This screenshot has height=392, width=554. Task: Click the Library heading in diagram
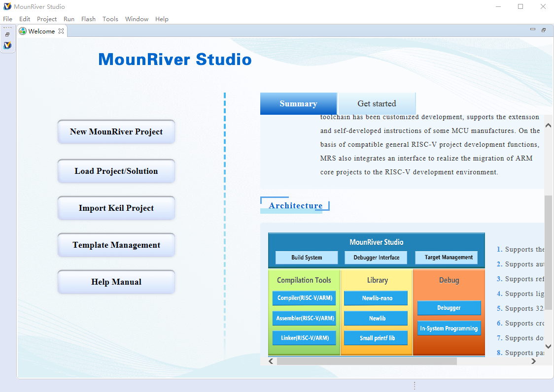click(x=378, y=280)
